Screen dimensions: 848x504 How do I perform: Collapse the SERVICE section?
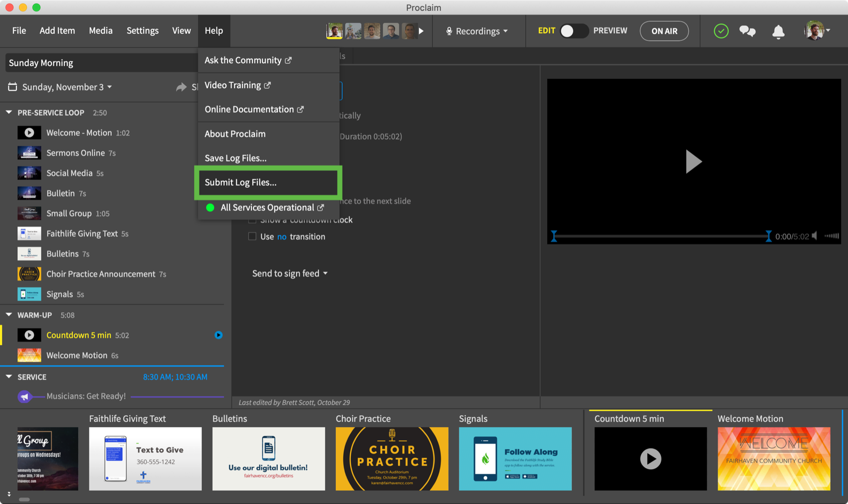(x=9, y=377)
